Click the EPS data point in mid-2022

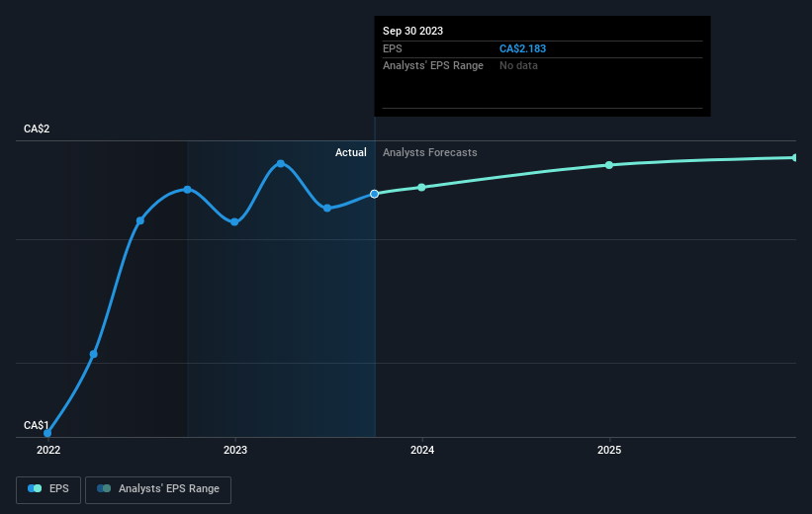point(140,221)
